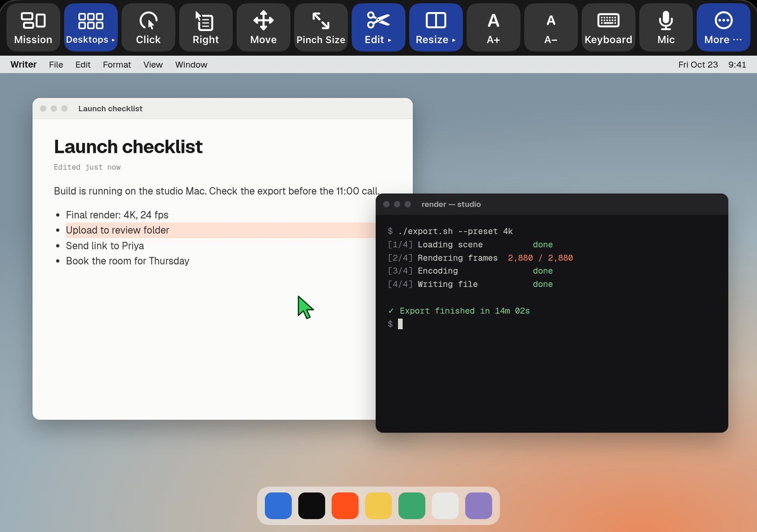Click the Fri Oct 23 date
This screenshot has height=532, width=757.
point(698,64)
